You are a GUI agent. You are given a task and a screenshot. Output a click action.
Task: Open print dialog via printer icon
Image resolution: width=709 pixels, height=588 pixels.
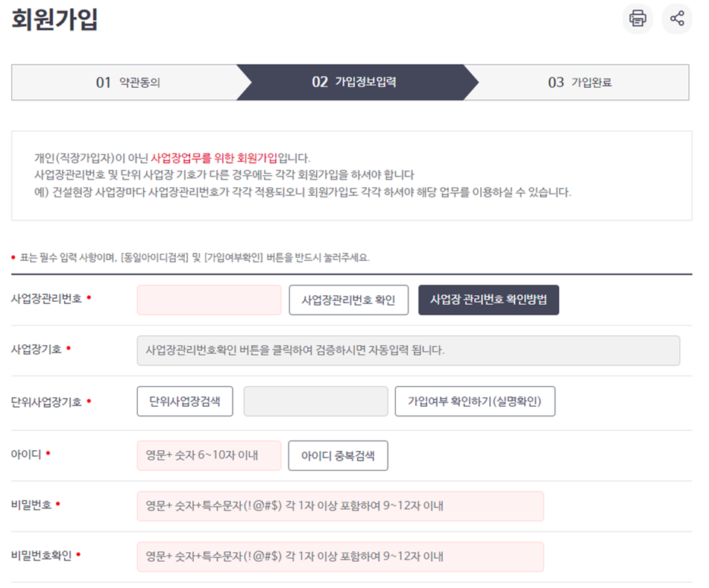click(637, 19)
